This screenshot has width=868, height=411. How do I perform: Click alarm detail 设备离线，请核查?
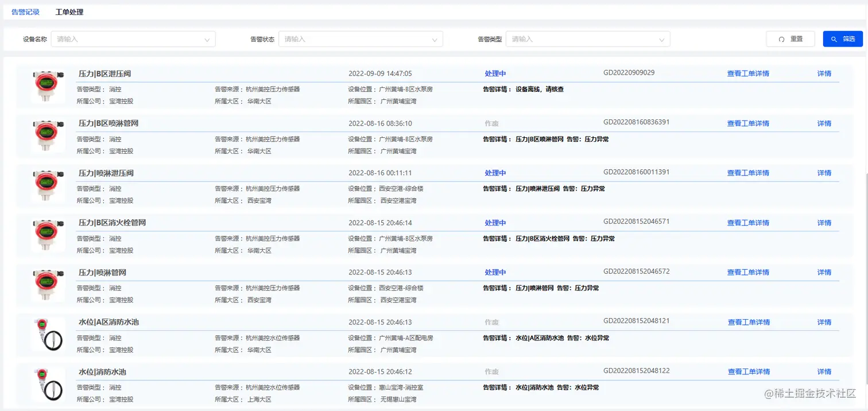(x=539, y=90)
